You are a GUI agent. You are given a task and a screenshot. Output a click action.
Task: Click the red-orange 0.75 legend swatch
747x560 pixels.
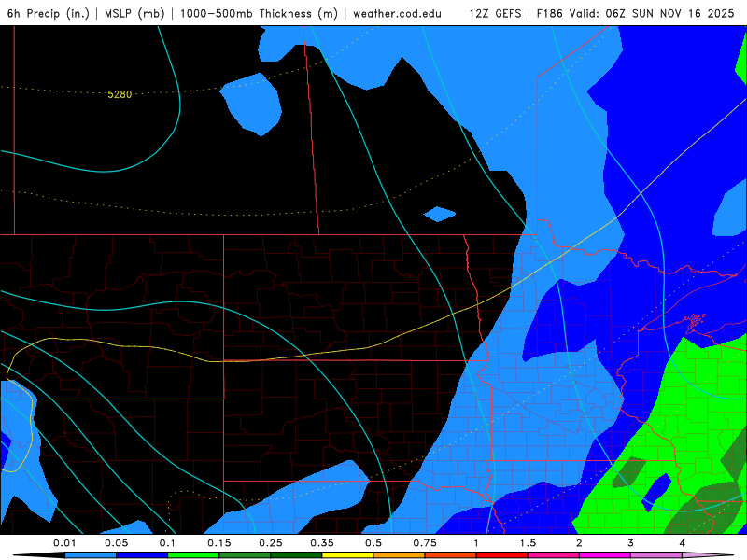451,555
